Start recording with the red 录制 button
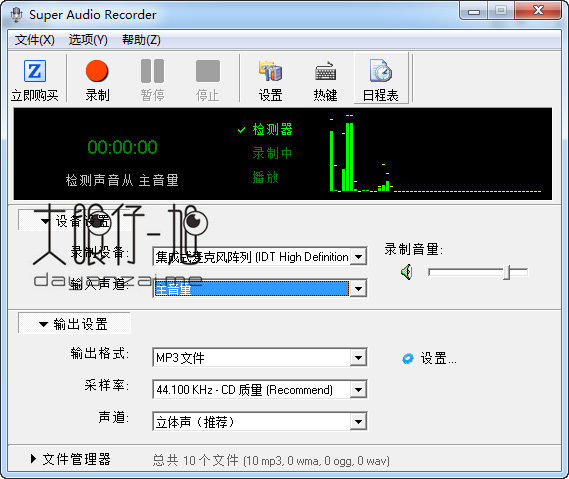569x479 pixels. (97, 79)
